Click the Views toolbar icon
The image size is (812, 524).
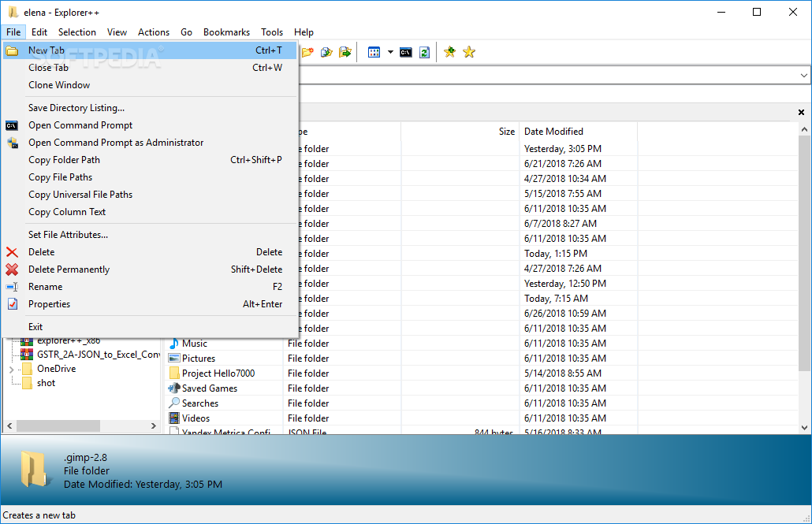click(x=374, y=52)
